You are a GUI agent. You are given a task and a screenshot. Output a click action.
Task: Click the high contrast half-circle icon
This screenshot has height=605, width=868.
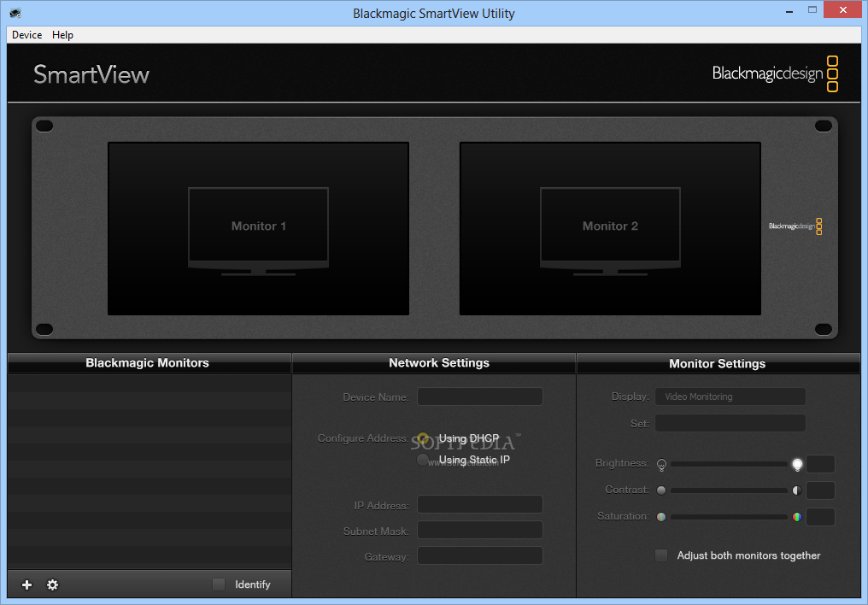tap(797, 490)
